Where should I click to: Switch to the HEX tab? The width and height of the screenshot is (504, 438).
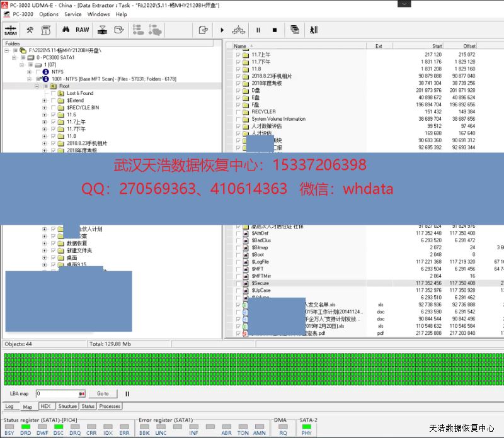(x=45, y=407)
